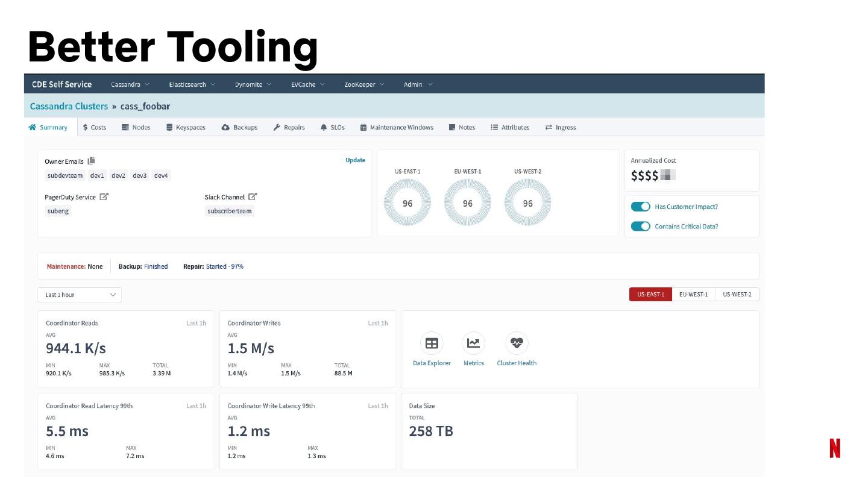Expand the Cassandra menu dropdown
The image size is (868, 488).
130,84
